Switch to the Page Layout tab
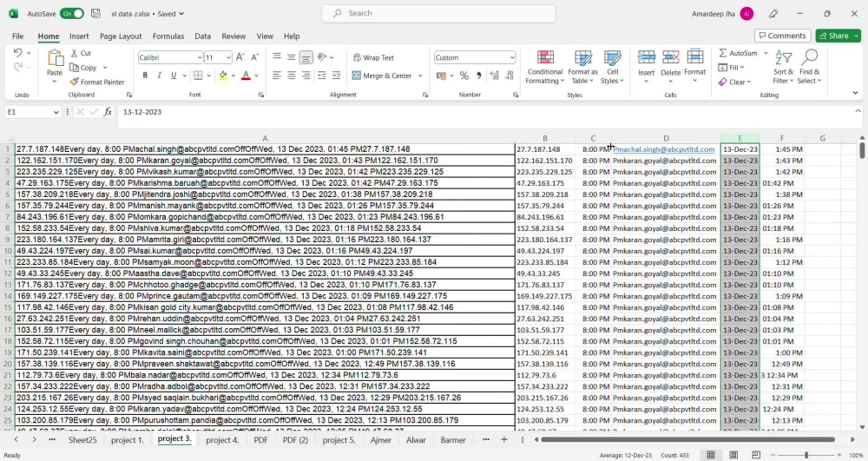Viewport: 868px width, 461px height. 121,36
